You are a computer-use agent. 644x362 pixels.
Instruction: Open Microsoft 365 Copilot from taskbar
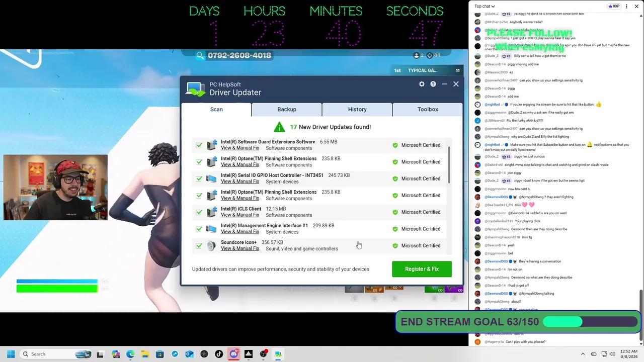[x=116, y=354]
